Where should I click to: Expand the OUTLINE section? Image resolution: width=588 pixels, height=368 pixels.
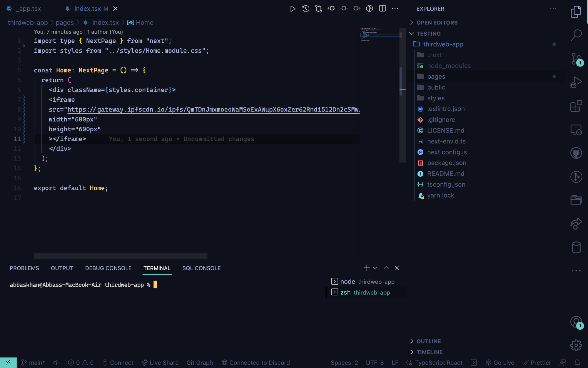tap(428, 342)
